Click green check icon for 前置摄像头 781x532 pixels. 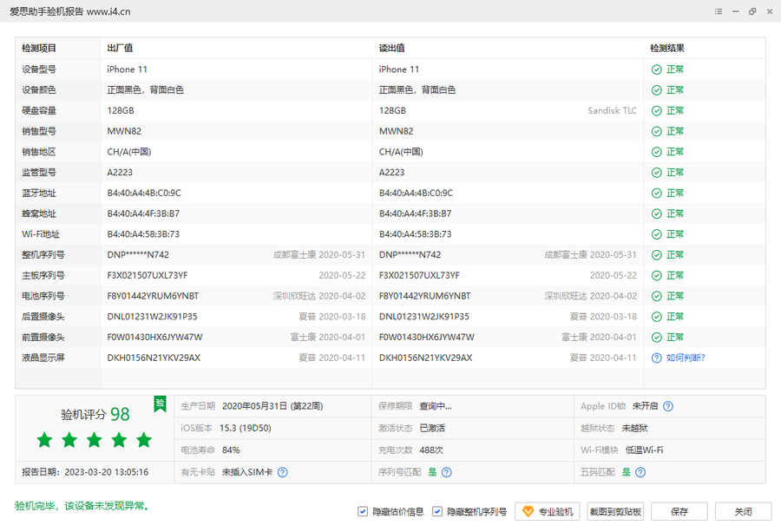657,338
